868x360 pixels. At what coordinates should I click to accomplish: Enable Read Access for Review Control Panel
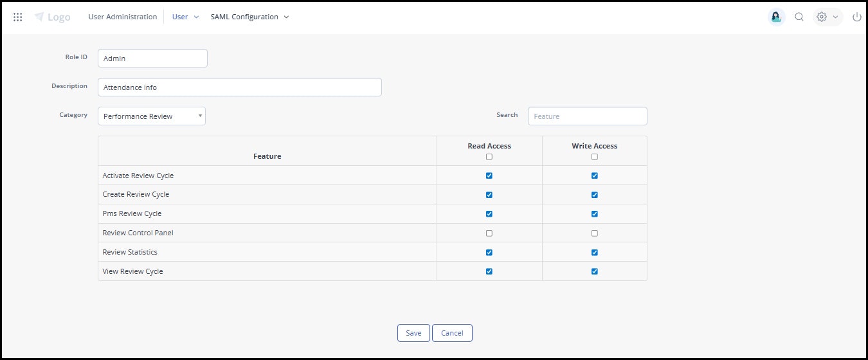(489, 233)
